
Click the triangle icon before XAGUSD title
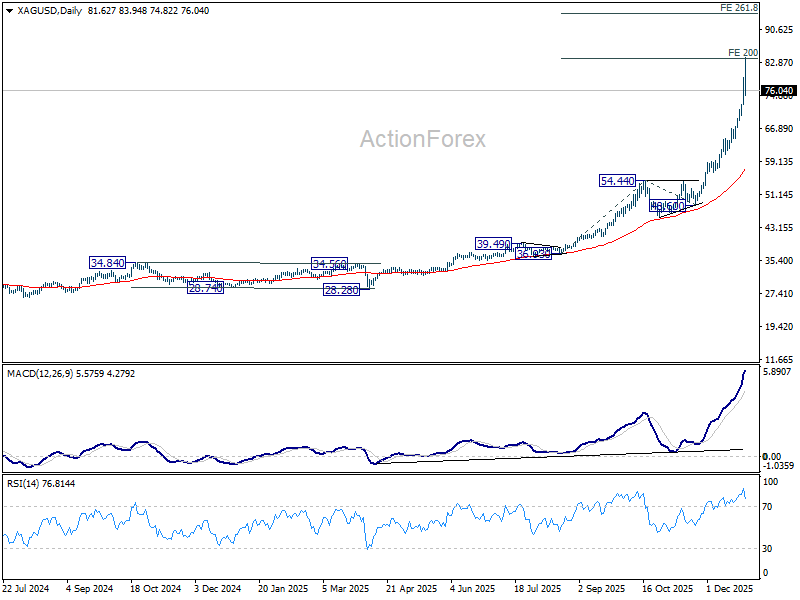point(9,8)
